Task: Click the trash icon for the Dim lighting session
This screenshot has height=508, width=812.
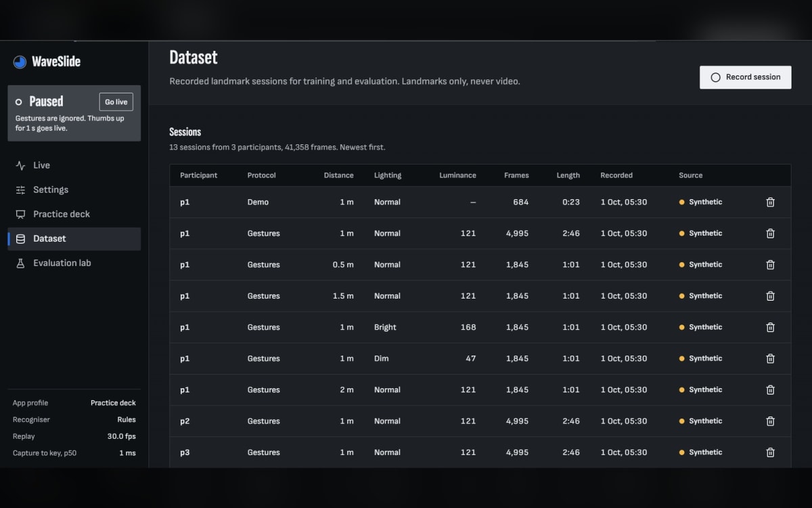Action: pos(770,358)
